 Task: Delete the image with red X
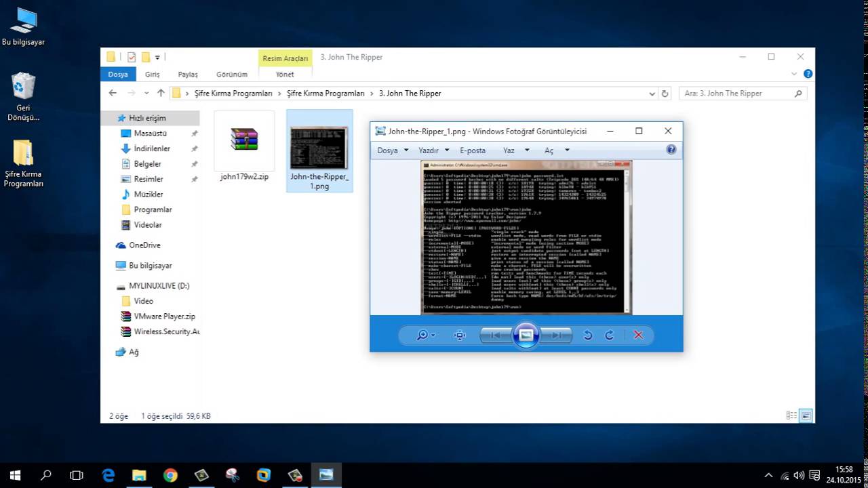(x=637, y=335)
